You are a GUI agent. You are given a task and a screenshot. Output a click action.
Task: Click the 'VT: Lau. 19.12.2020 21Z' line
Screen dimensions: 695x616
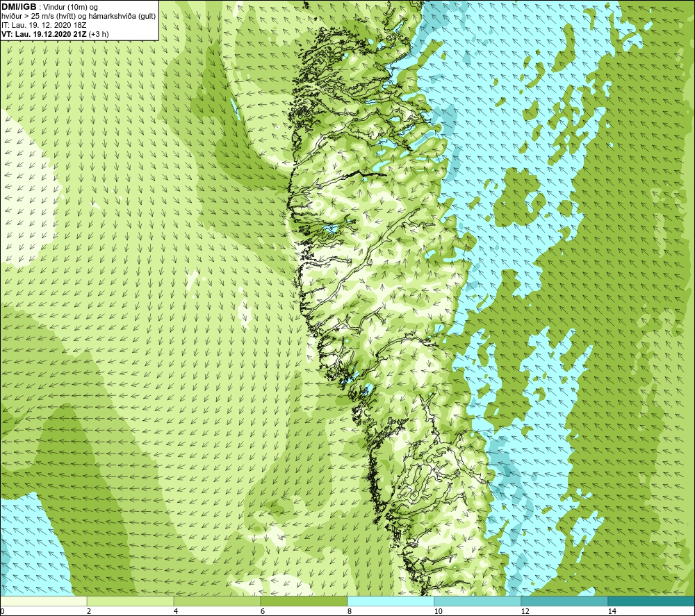tap(44, 34)
